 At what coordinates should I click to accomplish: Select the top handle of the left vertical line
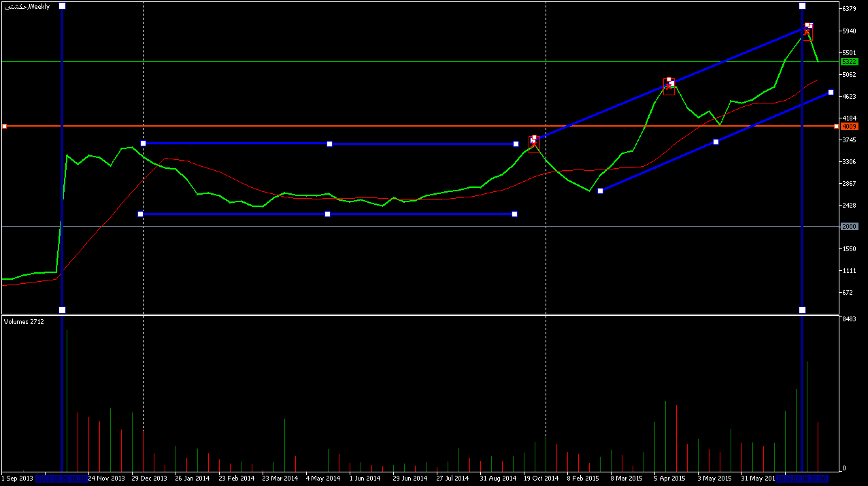[x=63, y=5]
